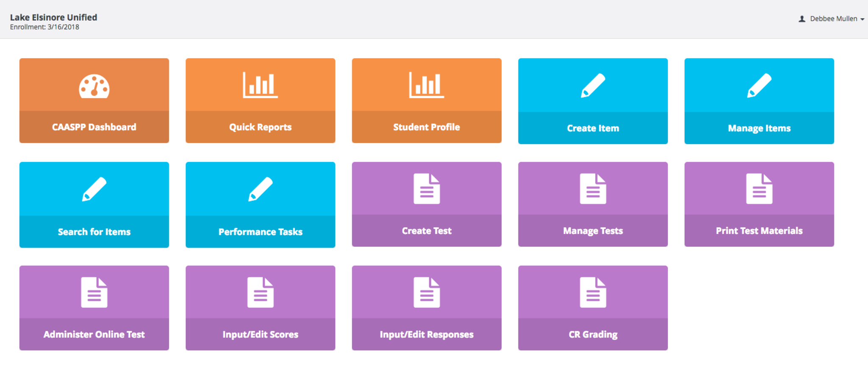Click the Create Test document icon

(x=426, y=189)
